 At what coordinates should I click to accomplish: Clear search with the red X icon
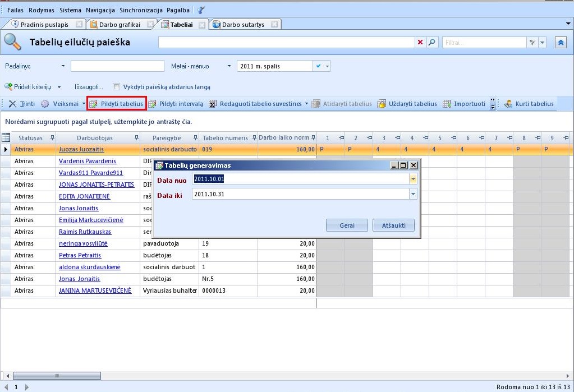pos(420,43)
